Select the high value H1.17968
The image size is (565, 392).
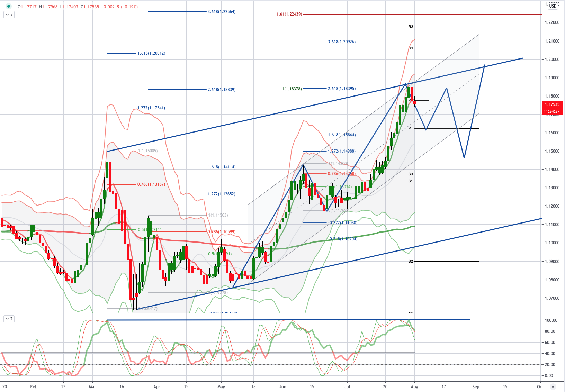click(x=48, y=7)
